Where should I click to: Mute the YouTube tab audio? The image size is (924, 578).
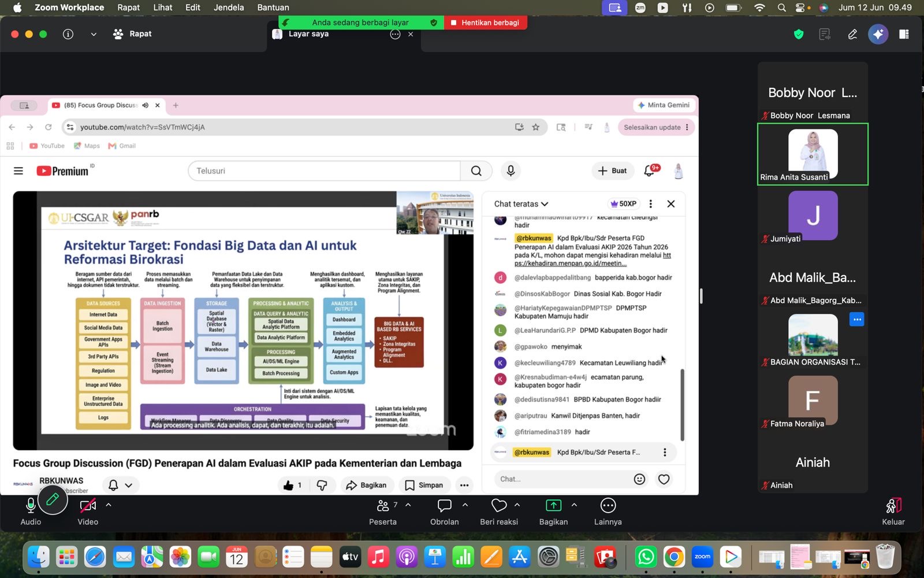pyautogui.click(x=146, y=105)
